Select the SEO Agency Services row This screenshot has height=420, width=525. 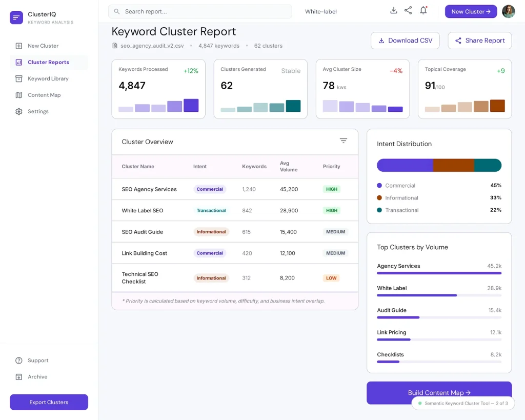point(235,189)
